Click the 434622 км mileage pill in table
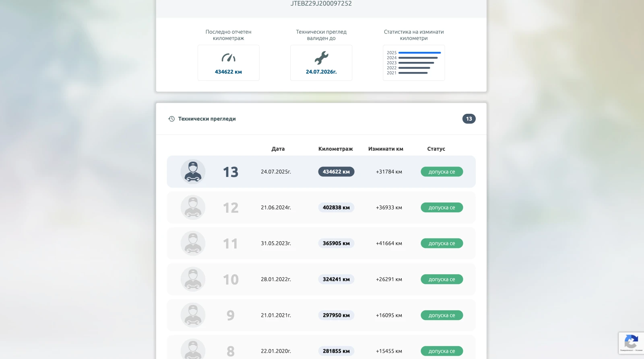Screen dimensions: 644x359 (x=336, y=172)
